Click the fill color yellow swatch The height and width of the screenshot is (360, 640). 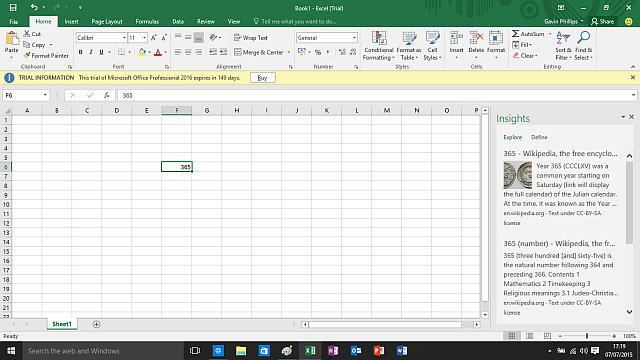tap(142, 52)
